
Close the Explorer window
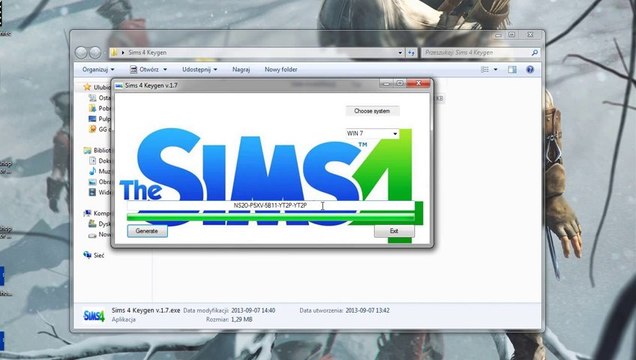(530, 35)
